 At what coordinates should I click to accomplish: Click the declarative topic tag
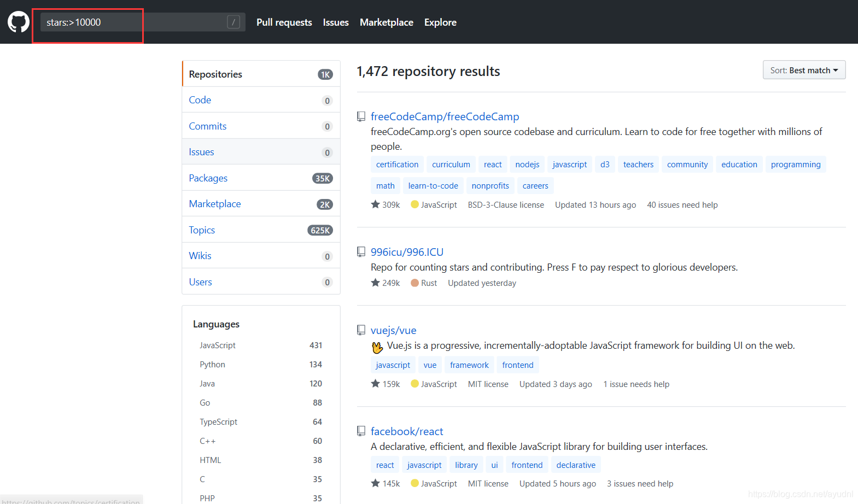coord(576,465)
